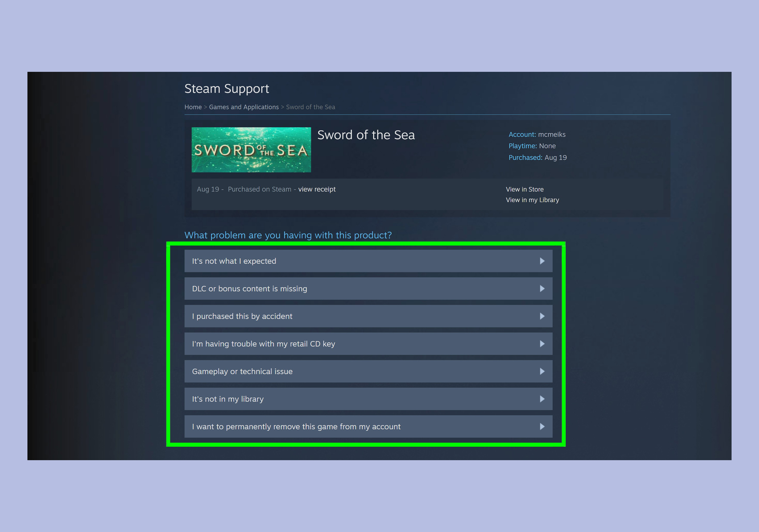Click arrow icon on Gameplay or technical issue

(x=542, y=371)
